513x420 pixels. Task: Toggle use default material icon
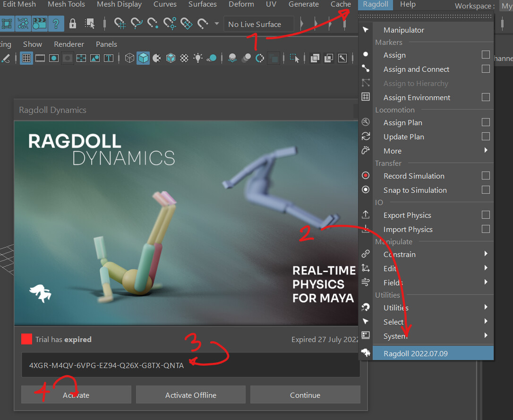point(157,58)
